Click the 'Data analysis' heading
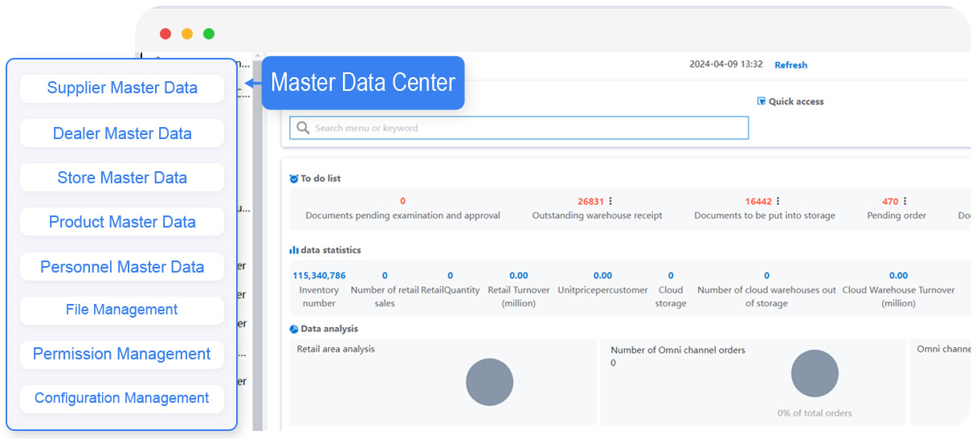980x439 pixels. click(329, 329)
